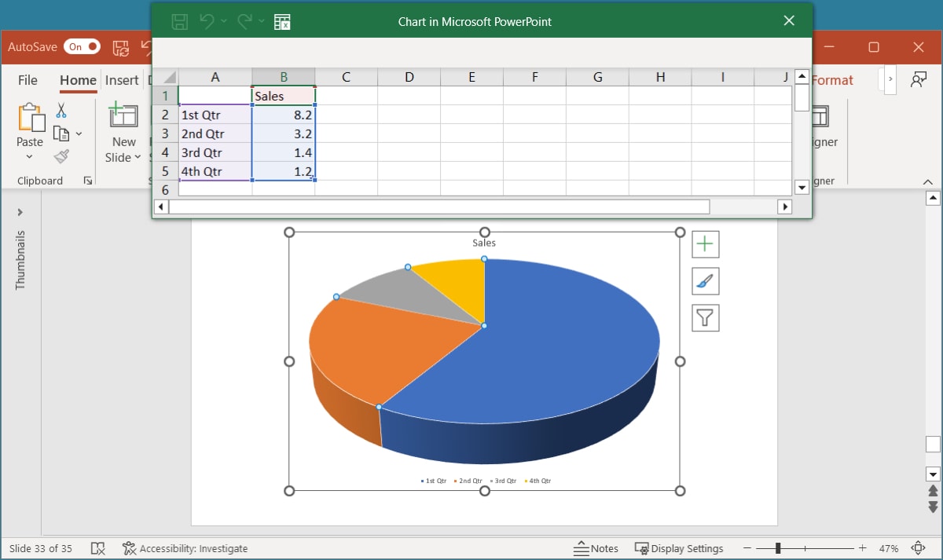Click the fit slide to window icon
This screenshot has width=943, height=560.
918,547
